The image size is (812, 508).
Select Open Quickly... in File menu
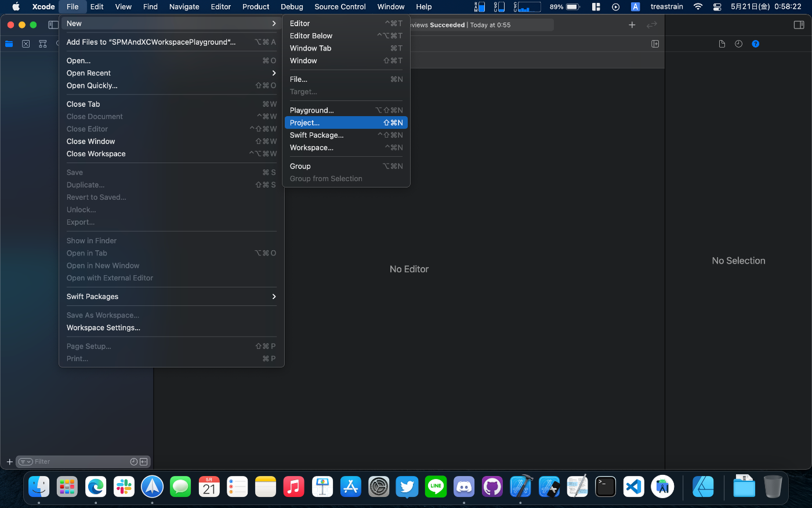point(172,86)
